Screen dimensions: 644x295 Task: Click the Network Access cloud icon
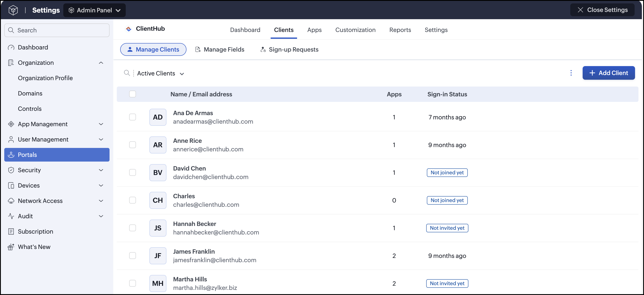pyautogui.click(x=11, y=201)
